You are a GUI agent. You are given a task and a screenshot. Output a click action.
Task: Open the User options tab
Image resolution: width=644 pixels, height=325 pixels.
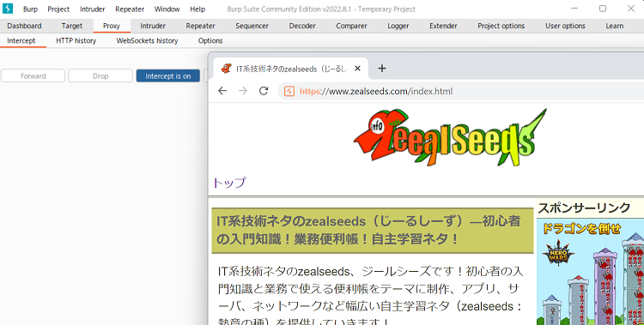[x=565, y=26]
